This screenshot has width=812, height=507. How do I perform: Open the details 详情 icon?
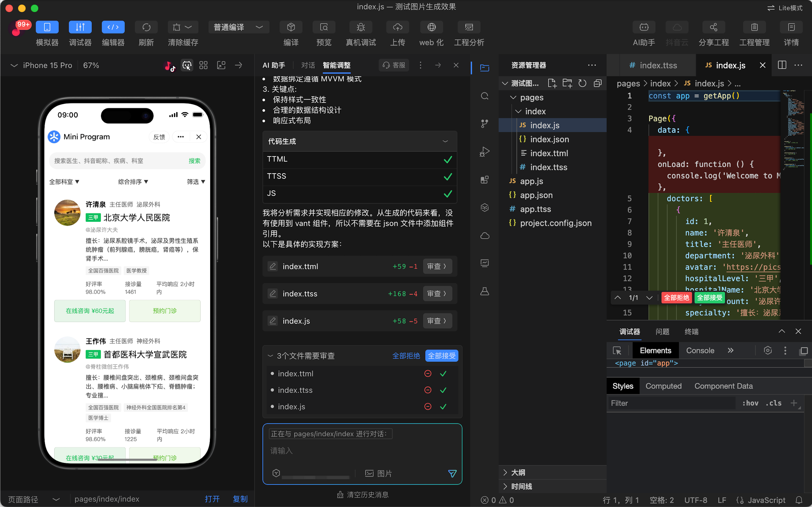(791, 27)
